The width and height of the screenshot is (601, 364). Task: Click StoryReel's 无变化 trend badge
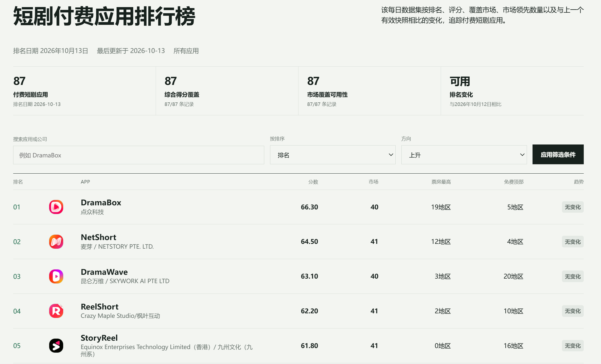click(x=573, y=346)
